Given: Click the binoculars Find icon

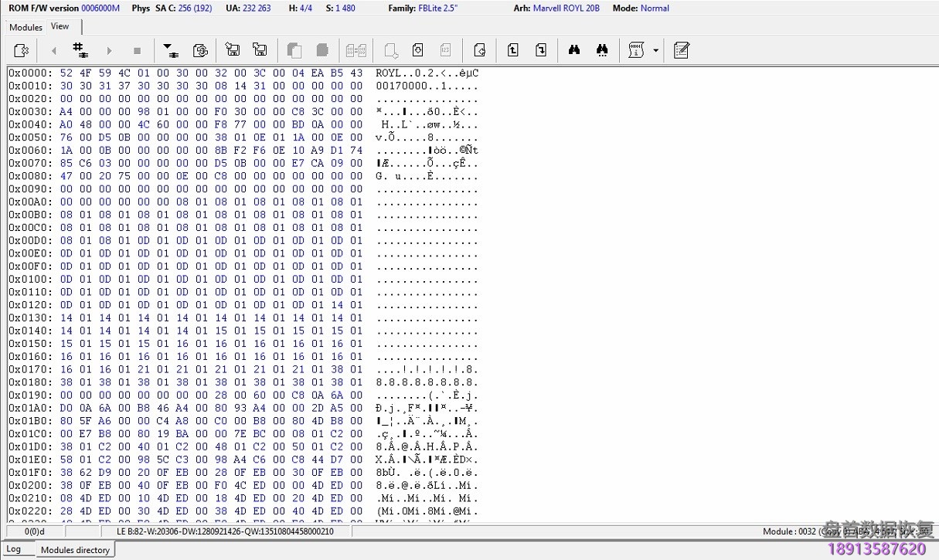Looking at the screenshot, I should [x=574, y=51].
